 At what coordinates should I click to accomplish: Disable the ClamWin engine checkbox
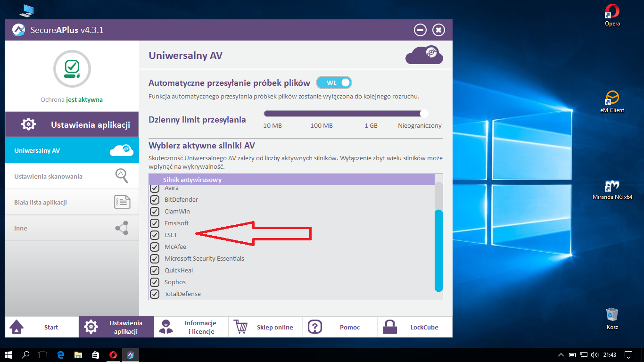pos(155,212)
